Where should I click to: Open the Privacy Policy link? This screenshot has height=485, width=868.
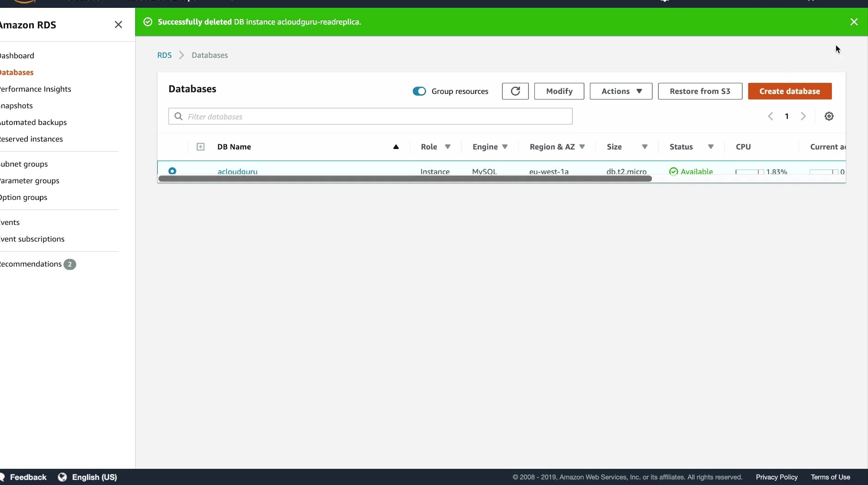(777, 477)
